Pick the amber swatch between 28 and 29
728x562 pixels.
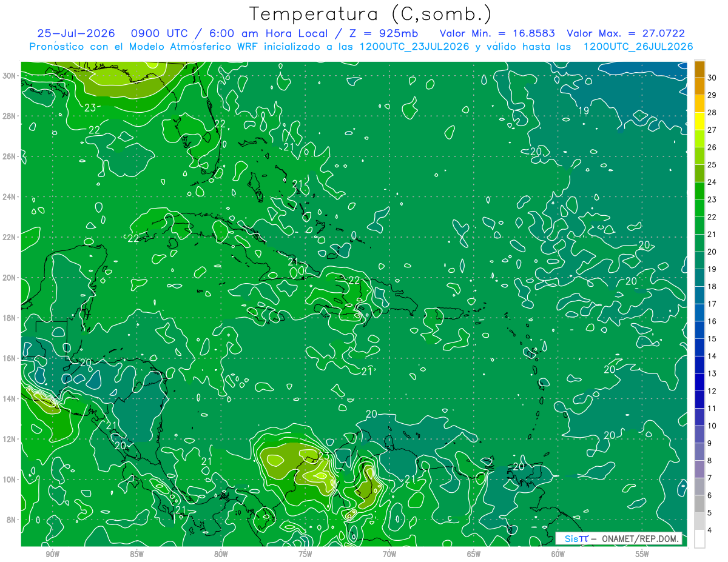699,104
